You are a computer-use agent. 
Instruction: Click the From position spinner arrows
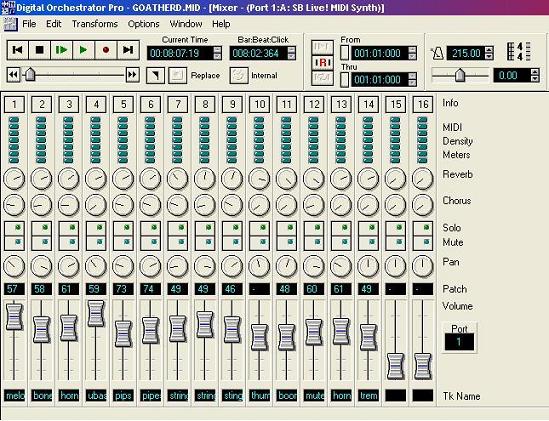(x=412, y=53)
